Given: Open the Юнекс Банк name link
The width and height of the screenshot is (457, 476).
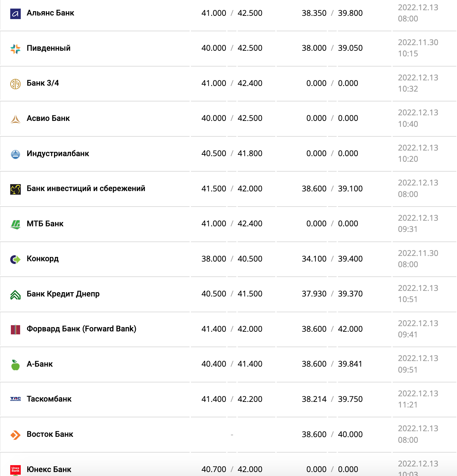Looking at the screenshot, I should pyautogui.click(x=49, y=469).
